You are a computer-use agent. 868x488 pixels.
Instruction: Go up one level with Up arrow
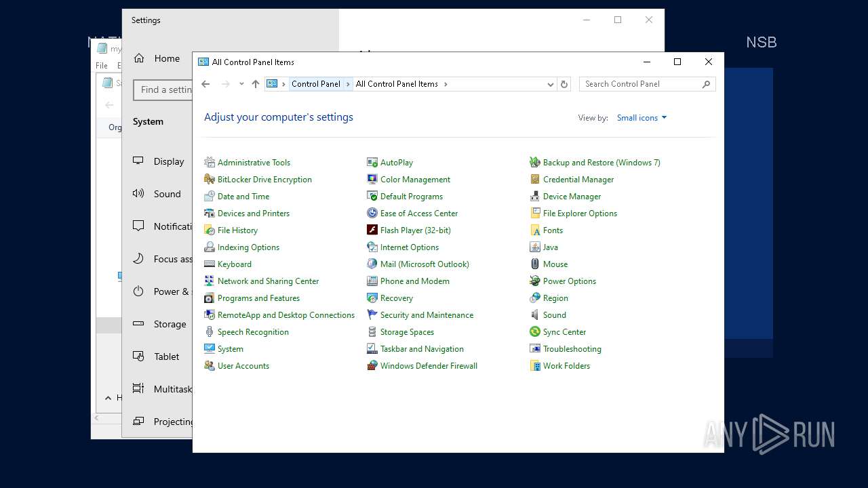tap(256, 84)
